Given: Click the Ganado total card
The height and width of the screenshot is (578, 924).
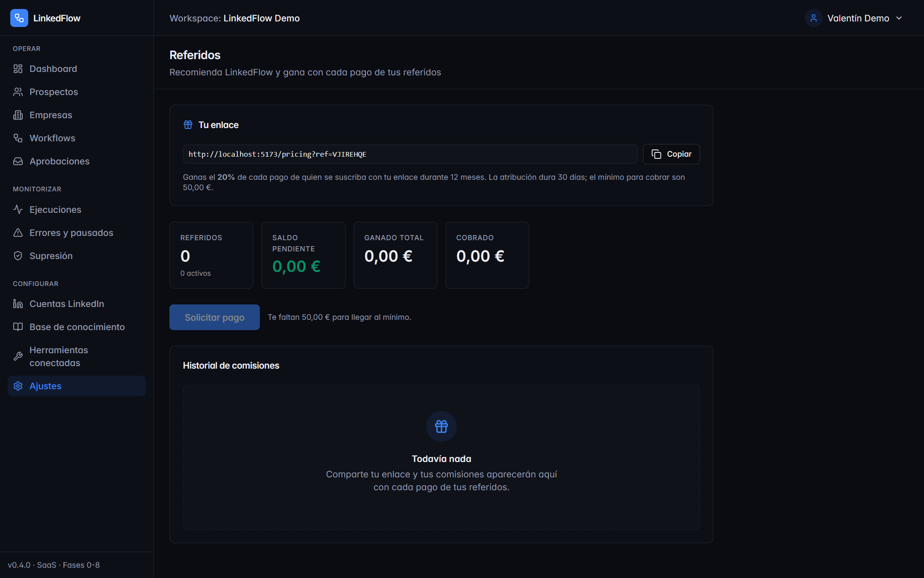Looking at the screenshot, I should [x=395, y=255].
